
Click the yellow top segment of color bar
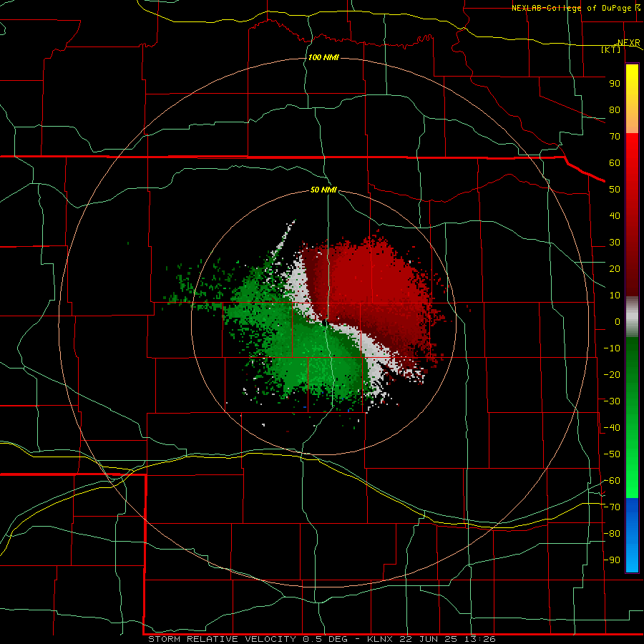tap(632, 99)
